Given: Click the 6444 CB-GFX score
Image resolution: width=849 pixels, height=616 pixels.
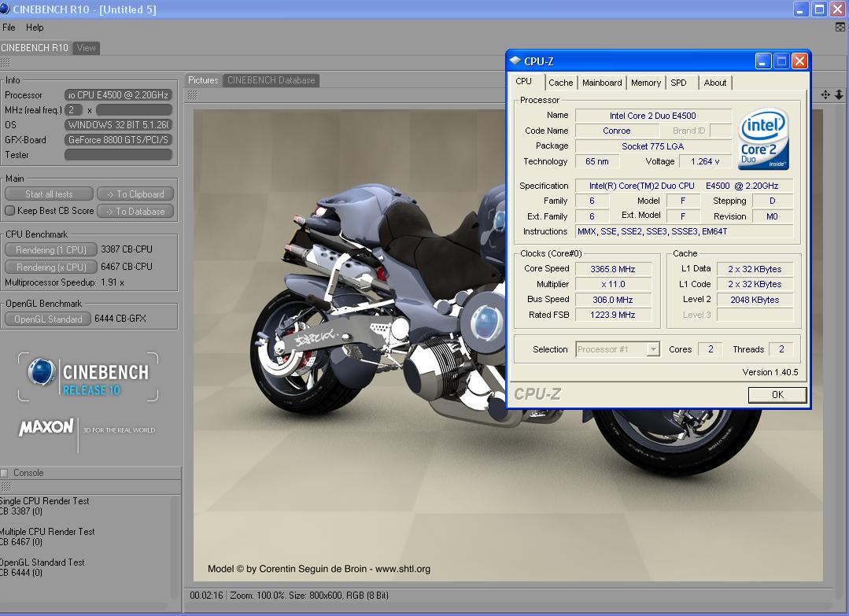Looking at the screenshot, I should (120, 319).
